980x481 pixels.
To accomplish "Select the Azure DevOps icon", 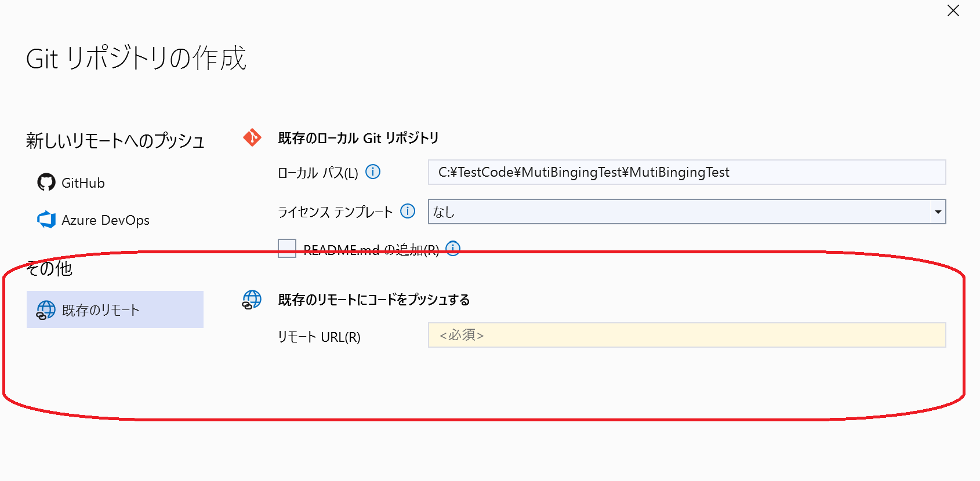I will (45, 220).
